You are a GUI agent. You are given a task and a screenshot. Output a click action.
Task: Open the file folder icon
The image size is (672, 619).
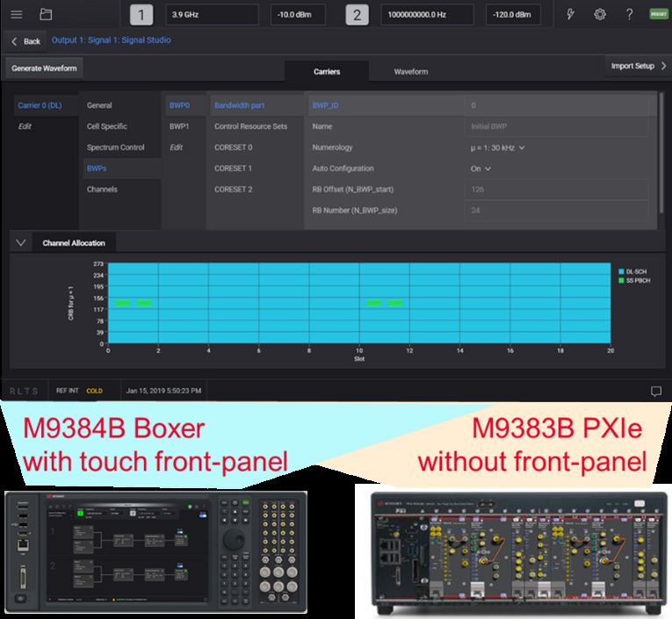[x=46, y=15]
